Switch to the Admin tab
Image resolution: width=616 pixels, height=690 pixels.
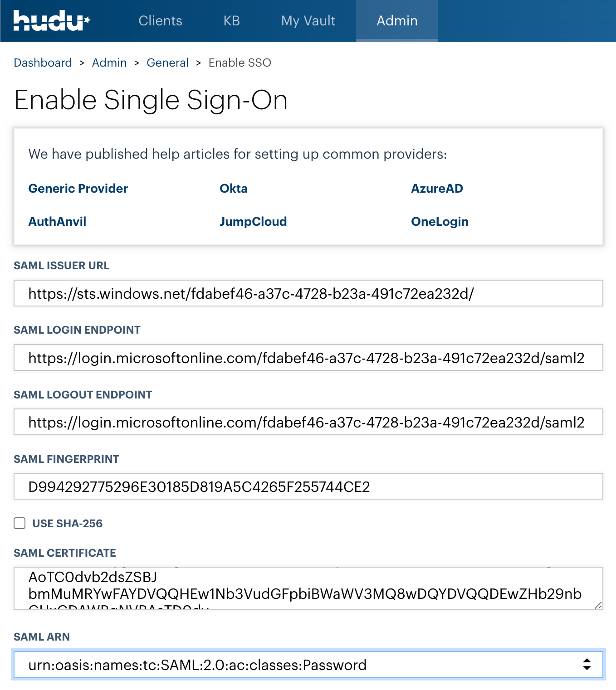397,20
